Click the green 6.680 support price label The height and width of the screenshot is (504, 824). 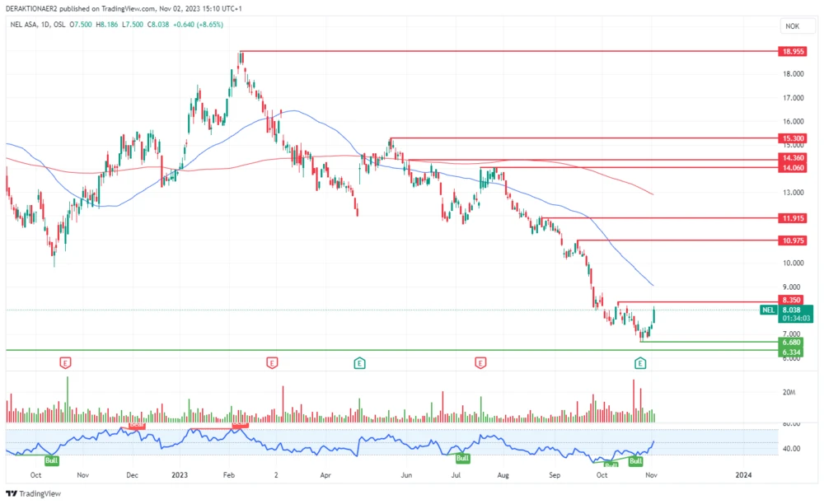coord(794,342)
